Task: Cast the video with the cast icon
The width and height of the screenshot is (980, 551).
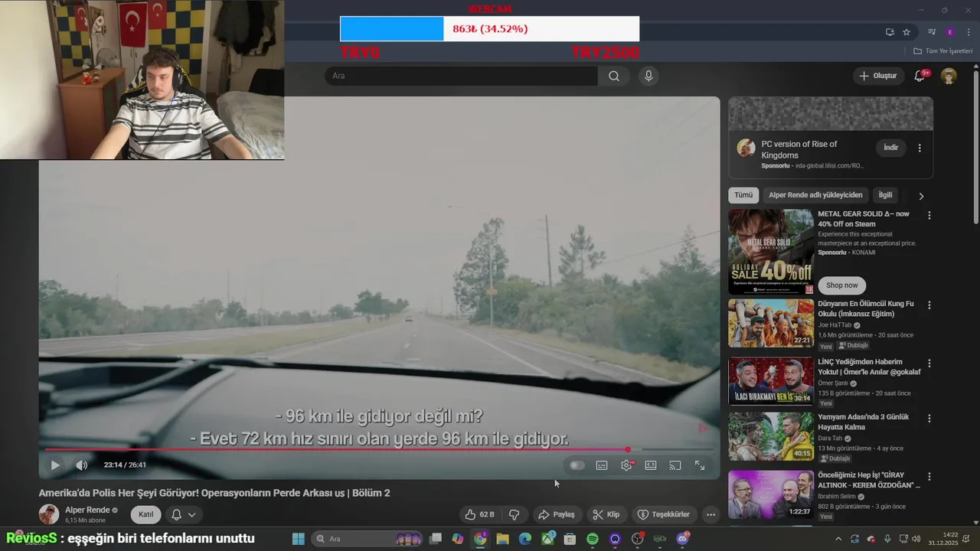Action: [x=675, y=465]
